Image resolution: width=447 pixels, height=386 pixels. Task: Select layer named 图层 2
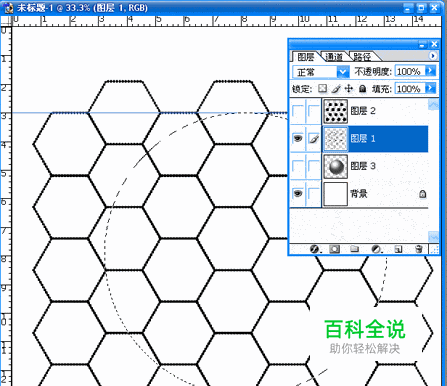pyautogui.click(x=363, y=111)
